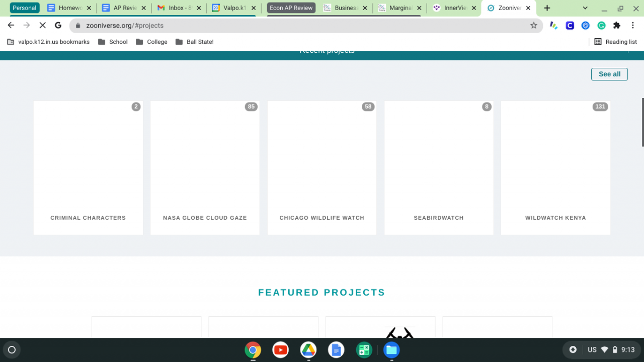Click the Featured Projects heading

(321, 293)
